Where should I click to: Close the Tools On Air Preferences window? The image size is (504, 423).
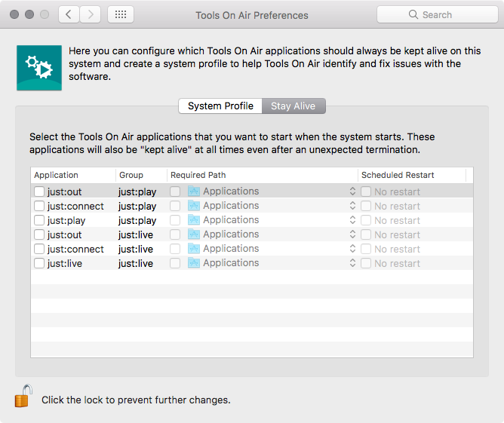(14, 14)
